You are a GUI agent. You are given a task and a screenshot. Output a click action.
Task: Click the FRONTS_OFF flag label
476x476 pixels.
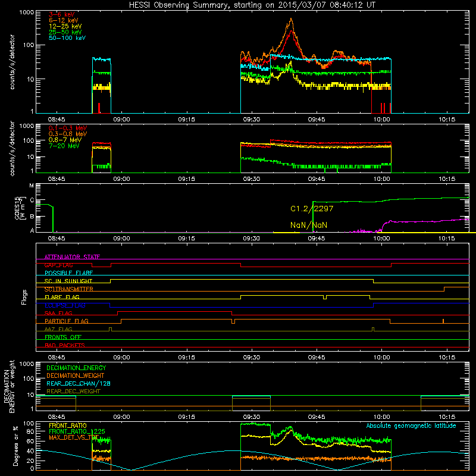pos(63,337)
